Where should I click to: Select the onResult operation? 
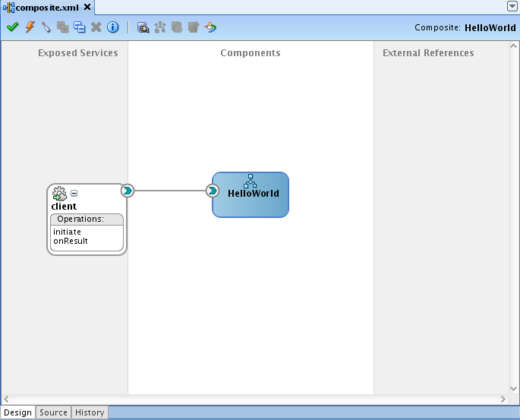point(70,241)
